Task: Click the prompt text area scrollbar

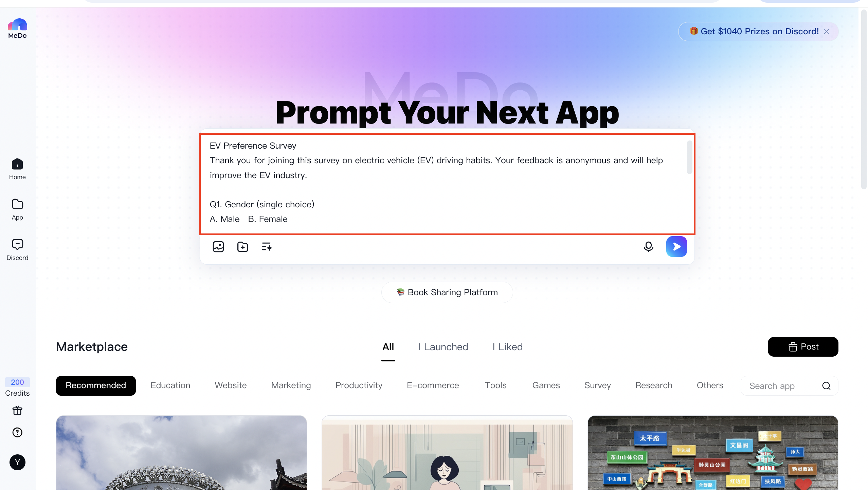Action: 689,157
